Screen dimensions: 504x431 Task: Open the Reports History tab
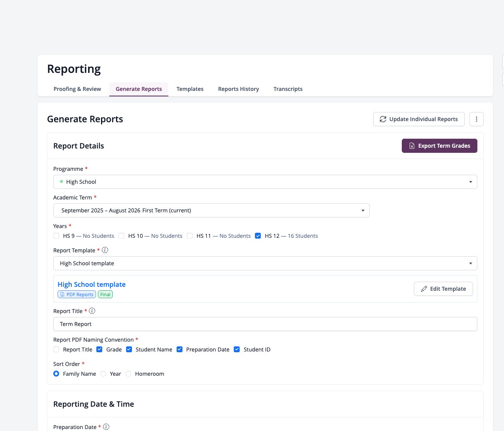[x=238, y=89]
